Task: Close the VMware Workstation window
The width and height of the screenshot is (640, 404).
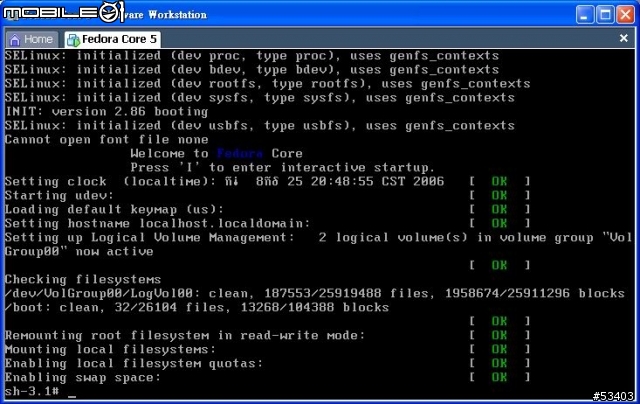Action: (x=625, y=15)
